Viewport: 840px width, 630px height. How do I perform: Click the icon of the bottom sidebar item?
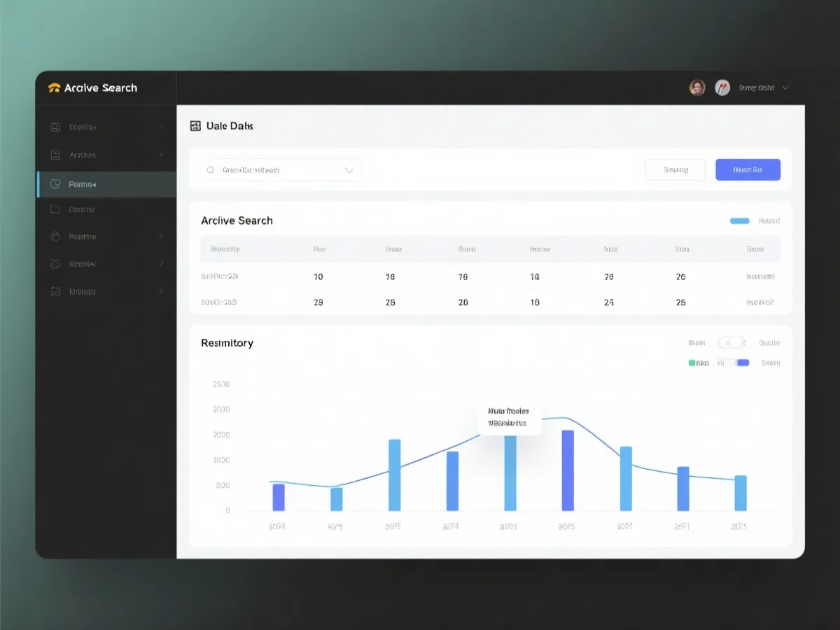55,291
